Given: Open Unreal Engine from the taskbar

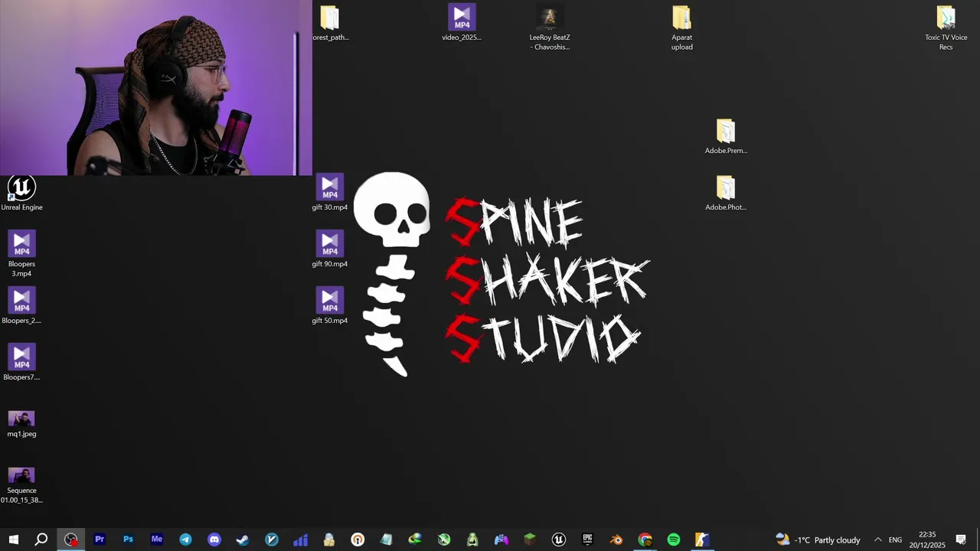Looking at the screenshot, I should [559, 540].
